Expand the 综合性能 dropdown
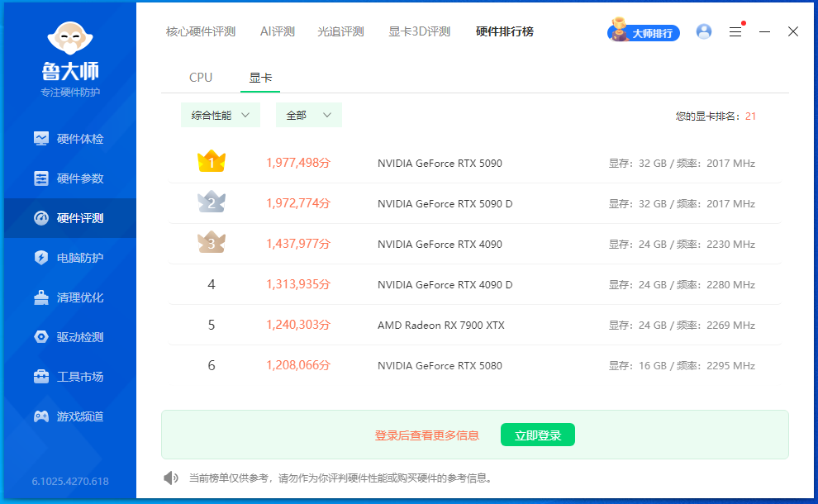This screenshot has width=818, height=504. tap(220, 116)
